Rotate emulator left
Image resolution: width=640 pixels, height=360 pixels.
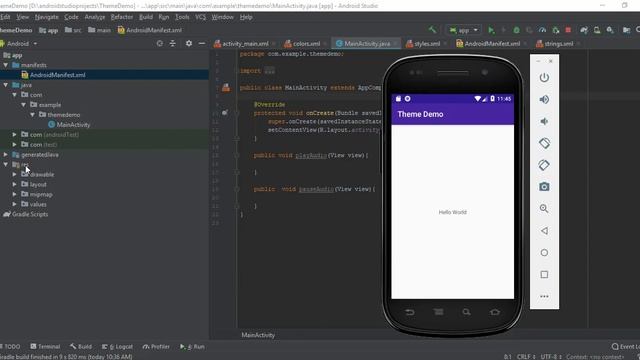pos(544,143)
